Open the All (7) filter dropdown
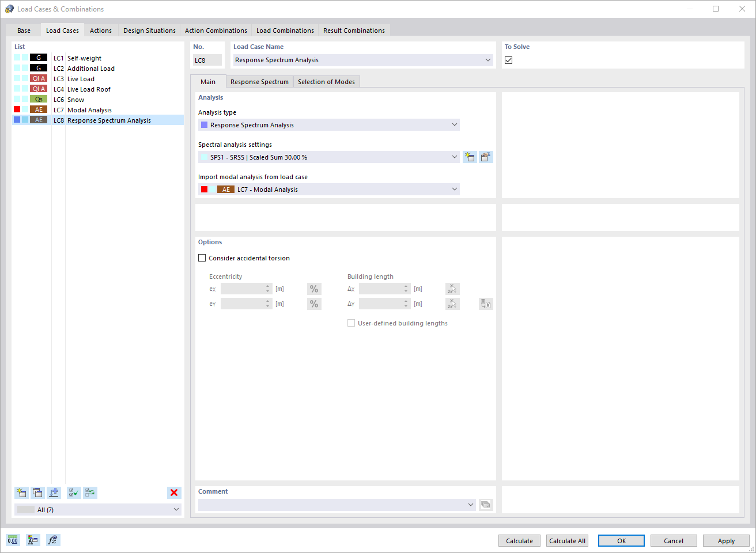 tap(176, 509)
